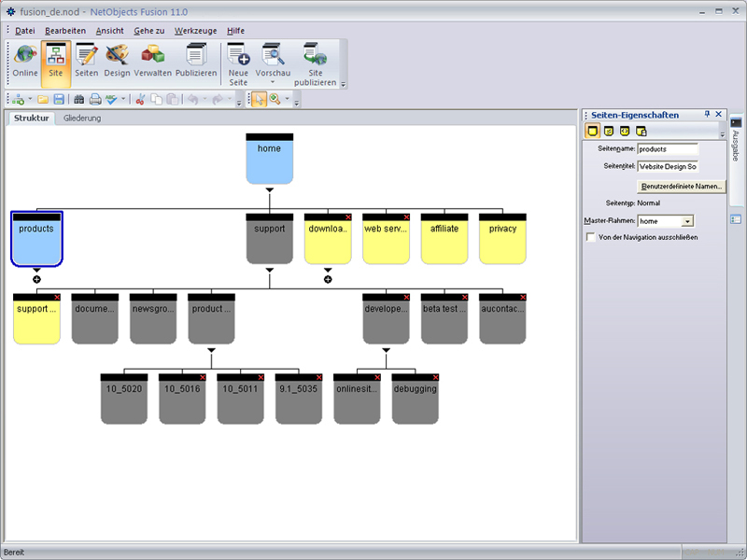Open the Gehe zu menu
Image resolution: width=747 pixels, height=560 pixels.
[149, 31]
